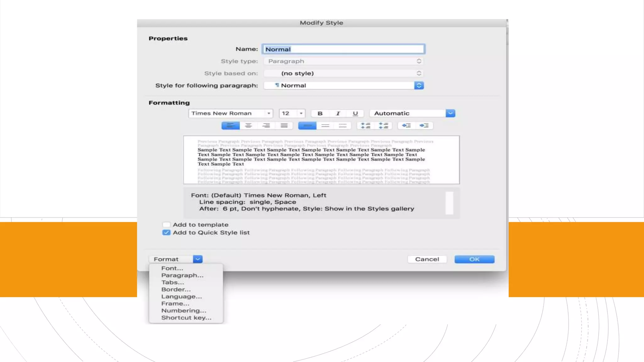644x362 pixels.
Task: Toggle Bold formatting button
Action: pos(320,113)
